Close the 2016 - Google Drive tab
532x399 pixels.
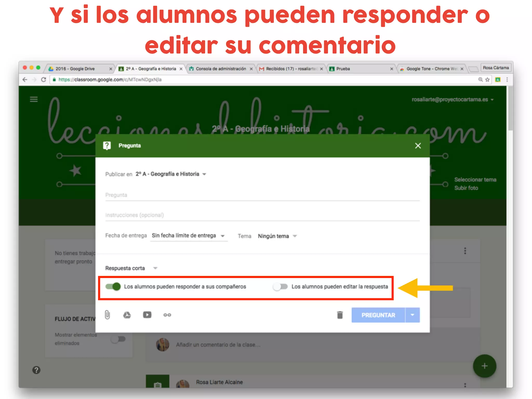pyautogui.click(x=111, y=69)
